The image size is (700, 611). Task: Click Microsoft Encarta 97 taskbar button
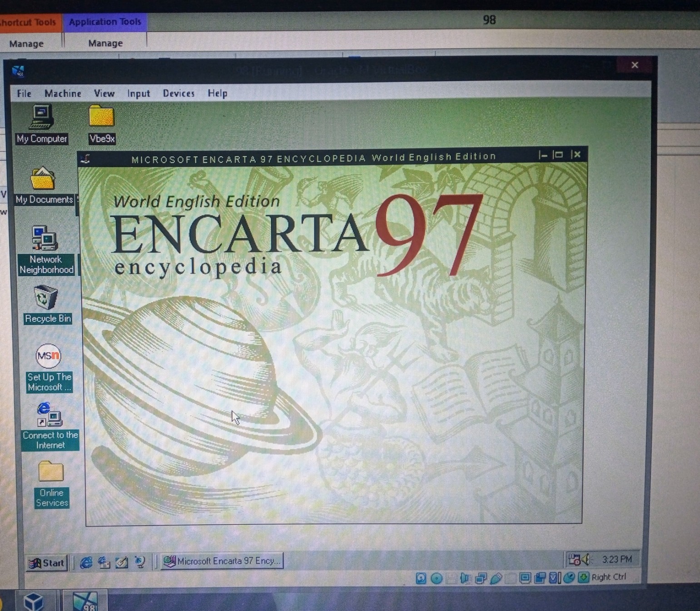click(223, 561)
